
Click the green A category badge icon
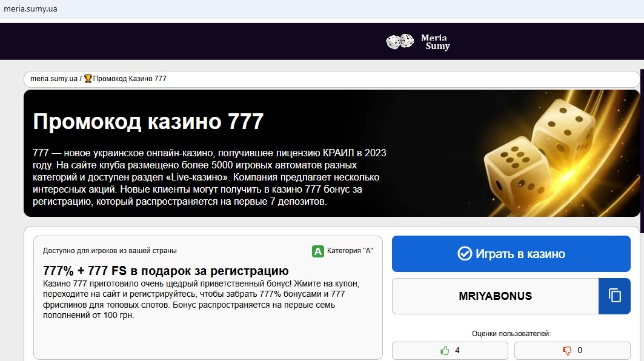point(317,251)
